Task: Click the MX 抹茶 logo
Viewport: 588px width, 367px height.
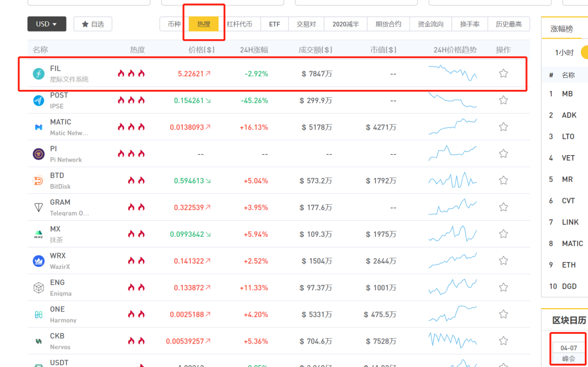Action: click(x=39, y=234)
